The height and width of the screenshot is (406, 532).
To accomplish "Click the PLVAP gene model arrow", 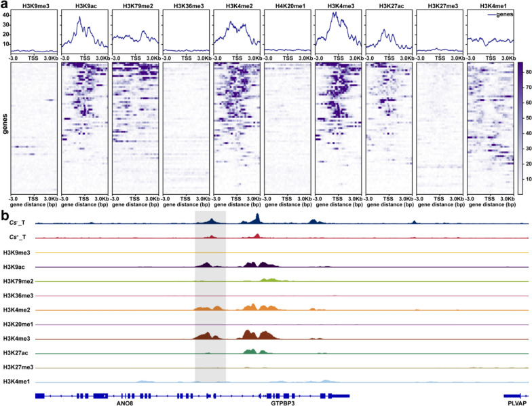I will pos(516,396).
